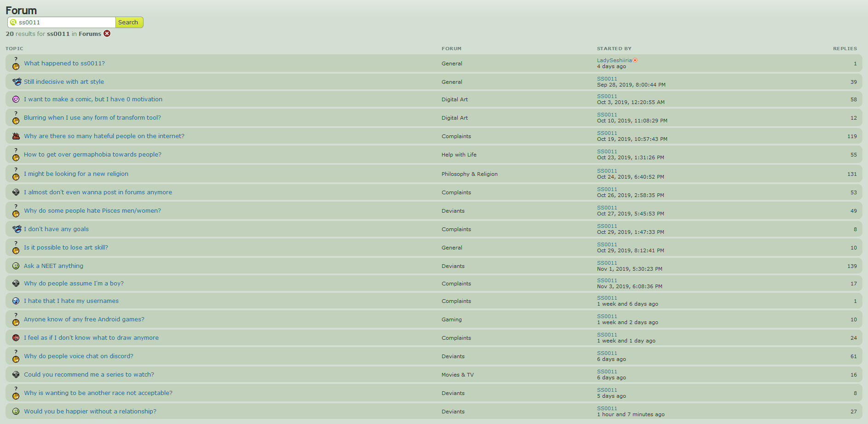The image size is (868, 424).
Task: Open topic 'Blurring when I use any form of transform tool?'
Action: point(92,118)
